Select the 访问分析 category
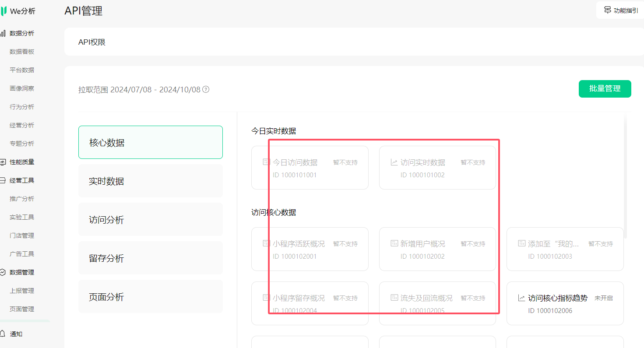The image size is (644, 348). pos(151,219)
